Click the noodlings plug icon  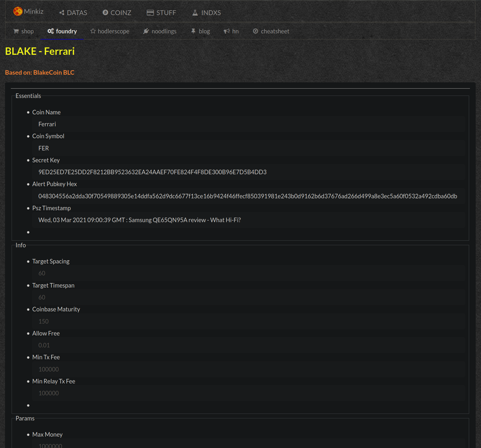pyautogui.click(x=146, y=31)
